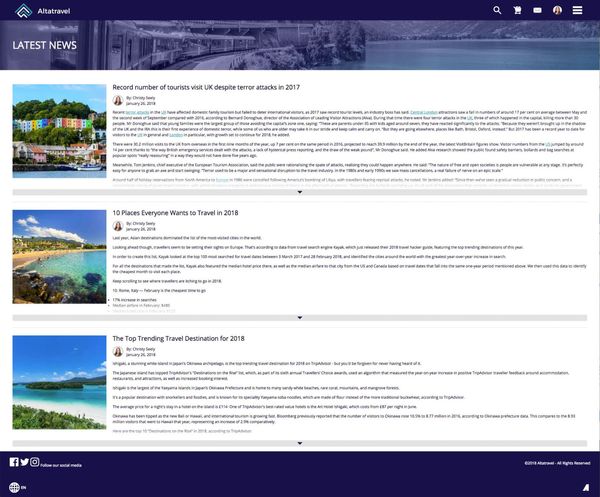600x497 pixels.
Task: Expand the Top Trending Destination article
Action: click(x=300, y=443)
